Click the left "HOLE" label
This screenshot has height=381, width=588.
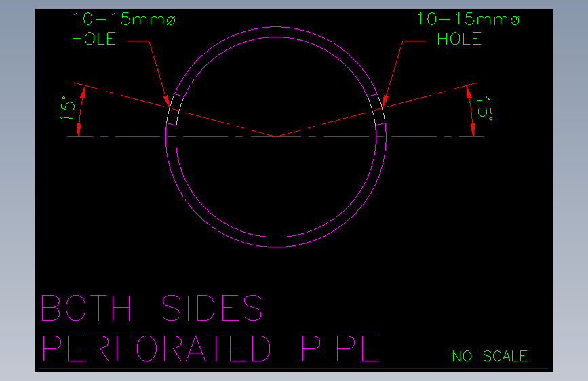[x=94, y=39]
